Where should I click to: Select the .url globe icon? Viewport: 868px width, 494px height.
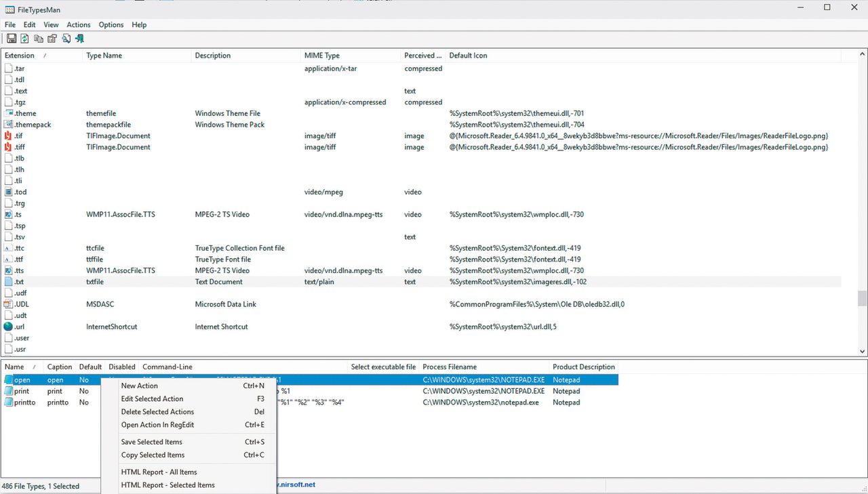[9, 327]
